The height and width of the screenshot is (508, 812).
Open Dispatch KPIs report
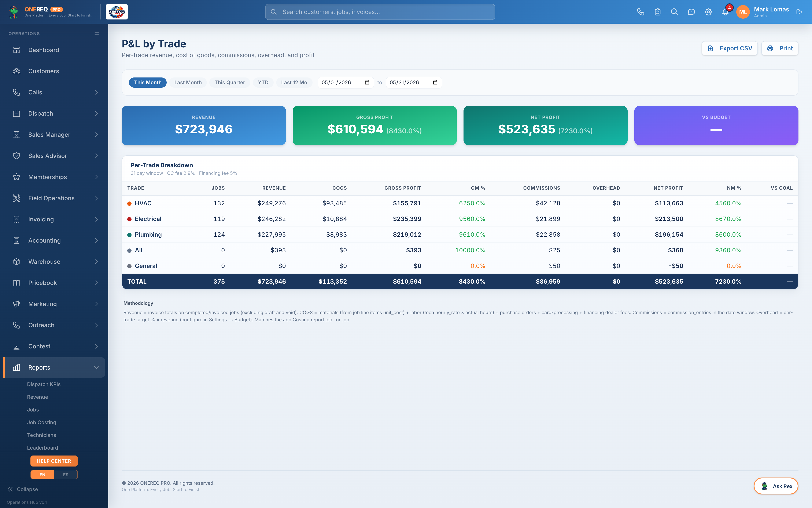(44, 384)
